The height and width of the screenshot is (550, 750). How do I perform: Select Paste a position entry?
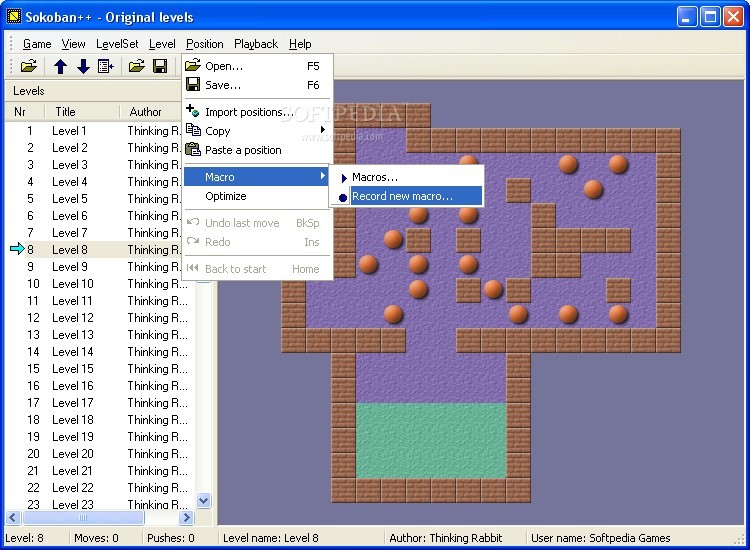pyautogui.click(x=256, y=150)
